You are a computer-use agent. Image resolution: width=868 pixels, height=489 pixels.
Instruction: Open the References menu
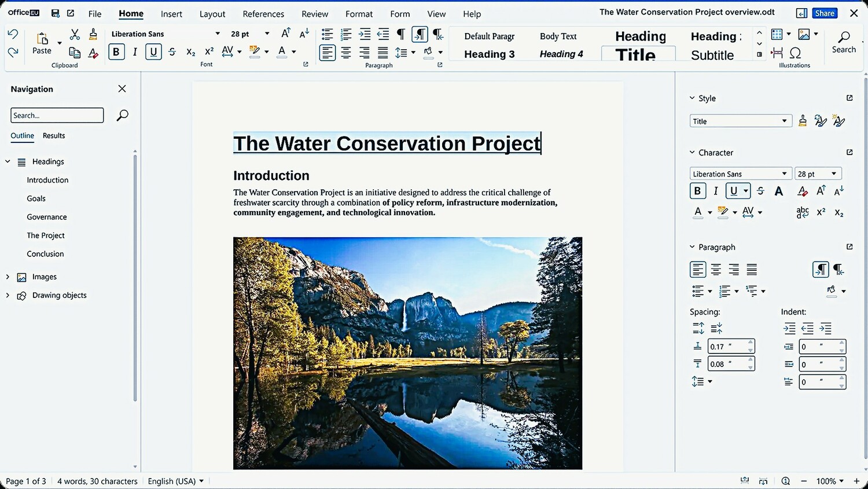tap(263, 14)
